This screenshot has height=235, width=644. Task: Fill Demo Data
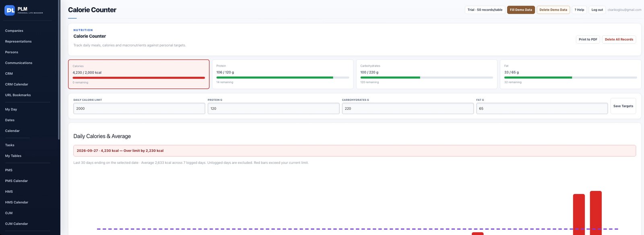pos(521,10)
